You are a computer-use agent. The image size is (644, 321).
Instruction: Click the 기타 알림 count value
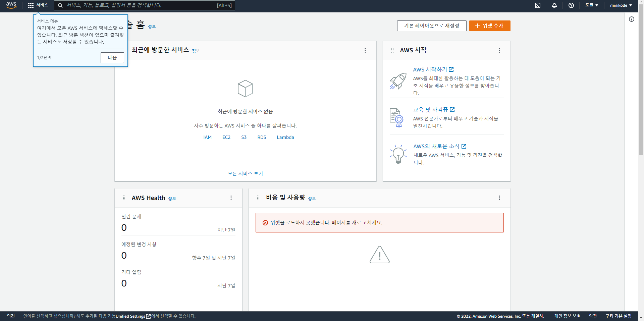pos(124,283)
